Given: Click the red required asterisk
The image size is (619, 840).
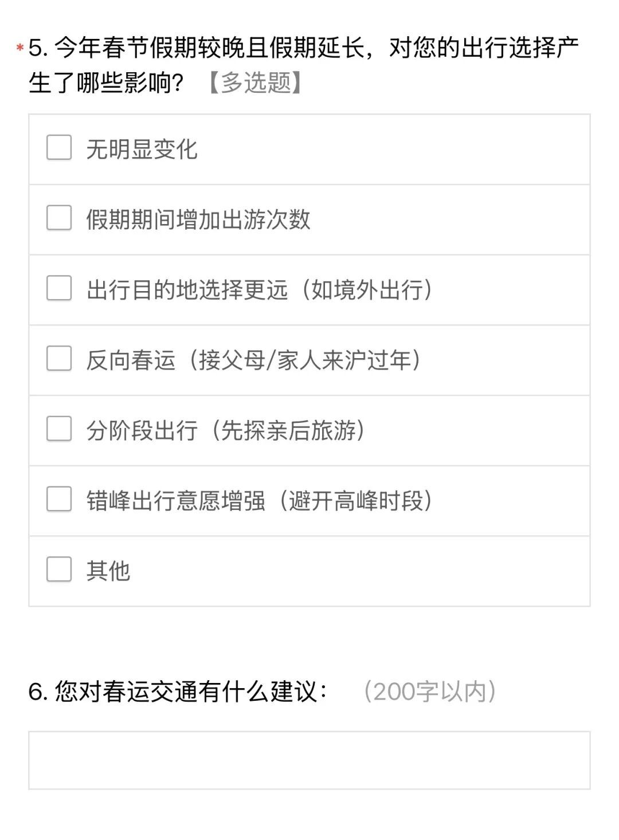Looking at the screenshot, I should (20, 49).
